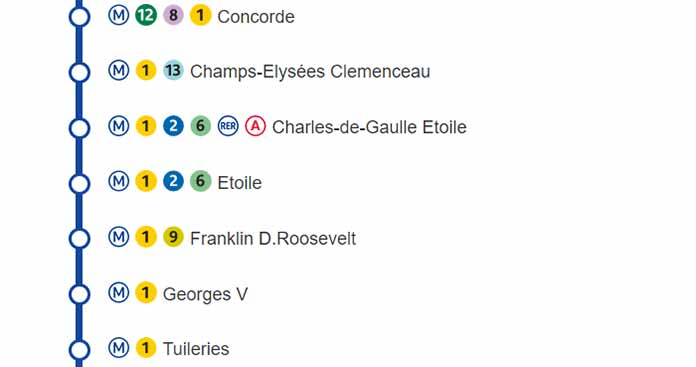Click the stop marker circle for Etoile
Screen dimensions: 696x367
point(79,183)
